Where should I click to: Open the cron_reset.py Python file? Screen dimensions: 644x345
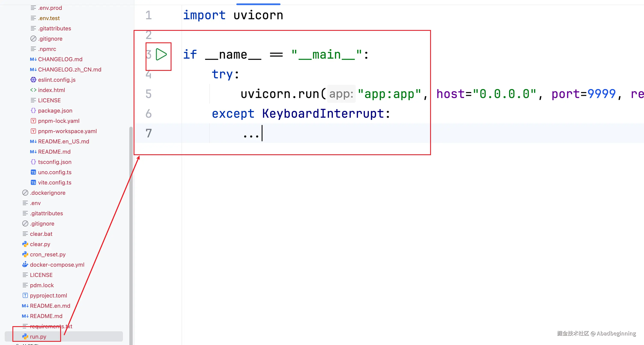[x=48, y=254]
